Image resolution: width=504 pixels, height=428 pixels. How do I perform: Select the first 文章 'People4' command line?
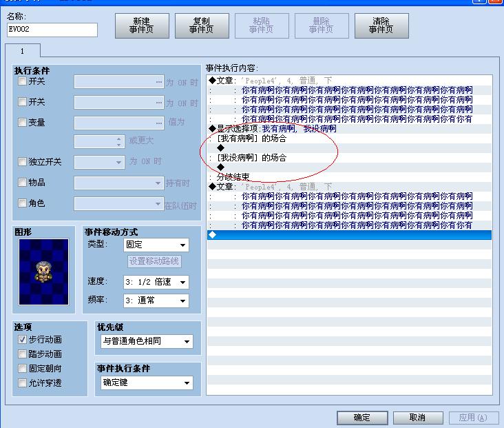[349, 81]
